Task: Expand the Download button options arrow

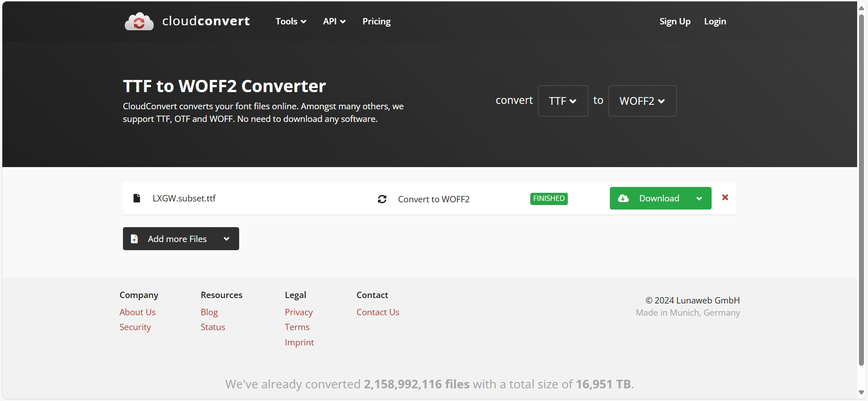Action: (x=699, y=198)
